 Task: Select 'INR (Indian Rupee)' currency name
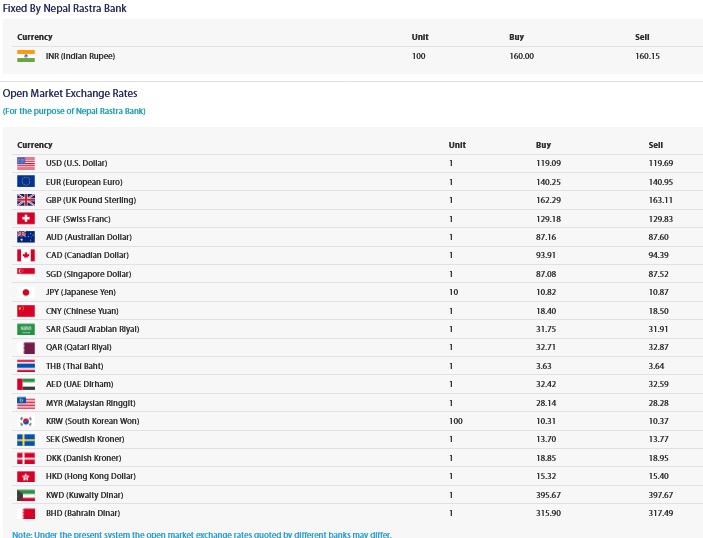(x=80, y=56)
